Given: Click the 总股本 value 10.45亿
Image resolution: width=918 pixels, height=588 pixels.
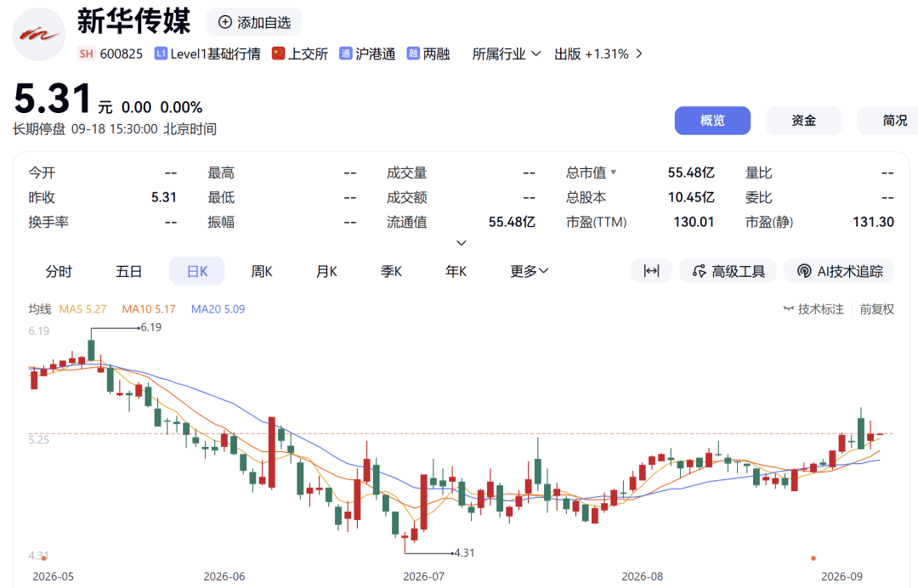Looking at the screenshot, I should point(691,197).
